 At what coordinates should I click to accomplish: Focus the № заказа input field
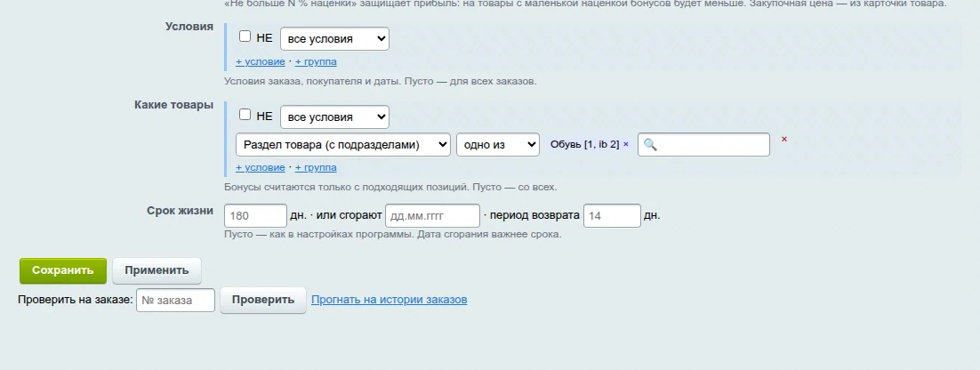(175, 300)
